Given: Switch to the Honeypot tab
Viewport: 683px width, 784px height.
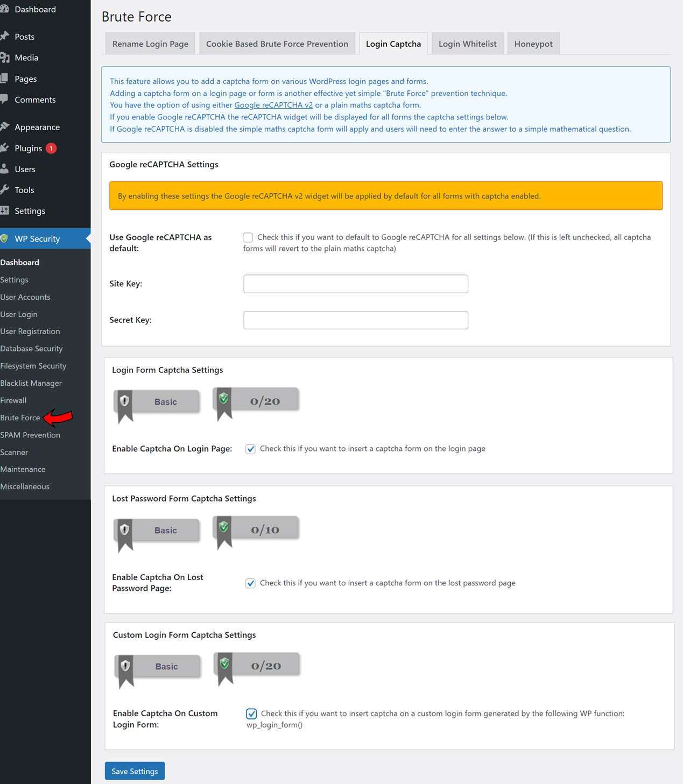Looking at the screenshot, I should point(533,44).
